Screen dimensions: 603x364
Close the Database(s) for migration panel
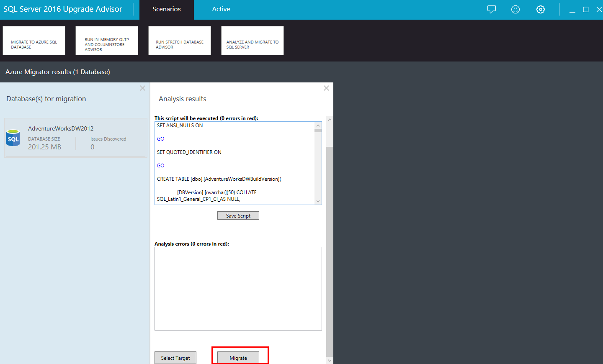[142, 88]
